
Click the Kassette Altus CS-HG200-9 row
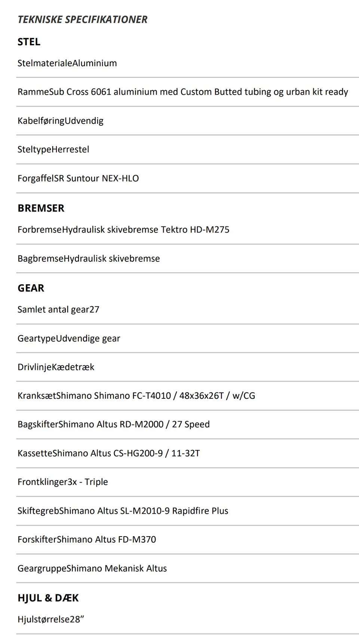pyautogui.click(x=108, y=453)
